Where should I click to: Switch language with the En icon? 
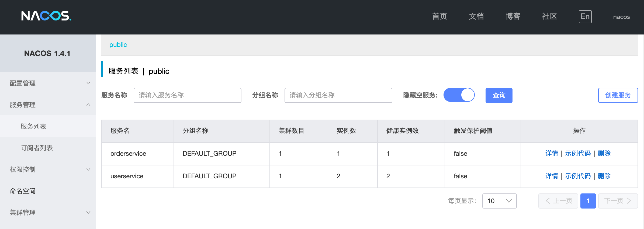pyautogui.click(x=585, y=17)
